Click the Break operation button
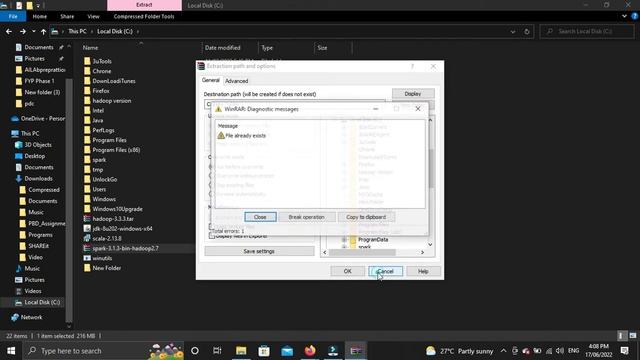 click(x=306, y=217)
